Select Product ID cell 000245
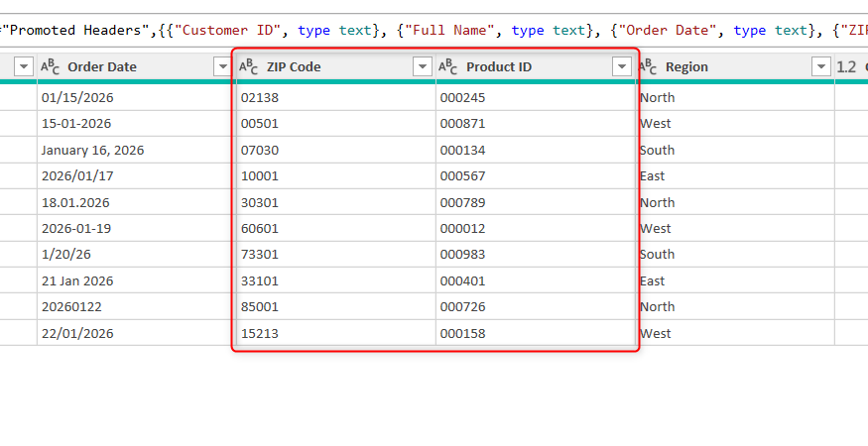 pyautogui.click(x=536, y=98)
